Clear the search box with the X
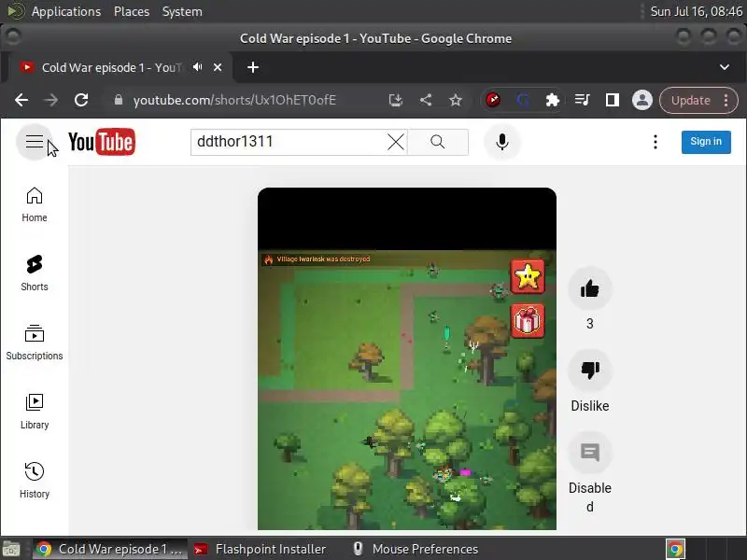Viewport: 747px width, 560px height. point(396,142)
